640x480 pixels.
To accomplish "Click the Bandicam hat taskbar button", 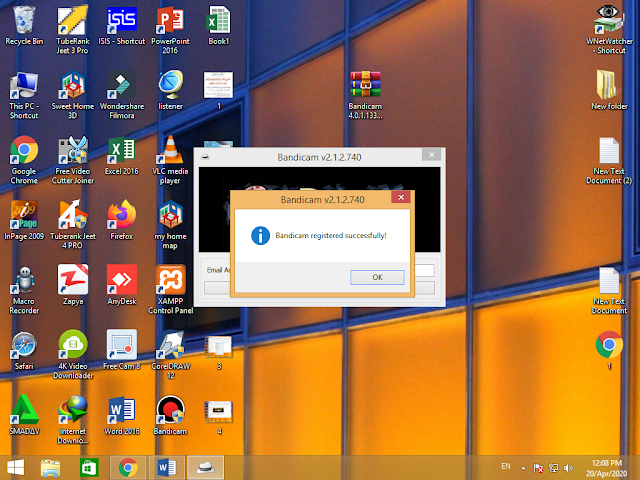I will 205,467.
